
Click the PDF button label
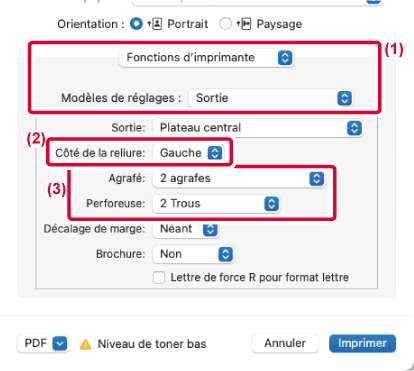point(36,343)
